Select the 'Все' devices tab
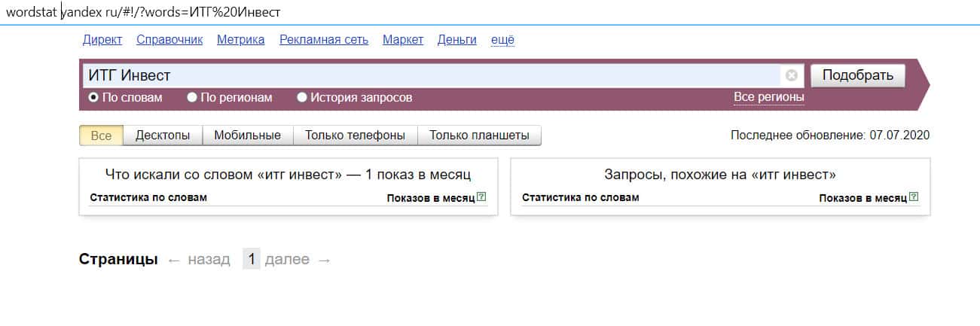The height and width of the screenshot is (326, 980). pyautogui.click(x=101, y=136)
